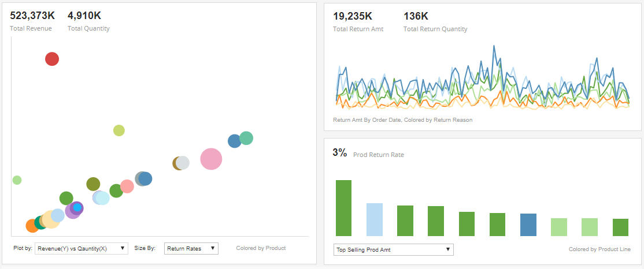Click the Total Return Quantity 136K figure
This screenshot has height=269, width=644.
[x=416, y=16]
